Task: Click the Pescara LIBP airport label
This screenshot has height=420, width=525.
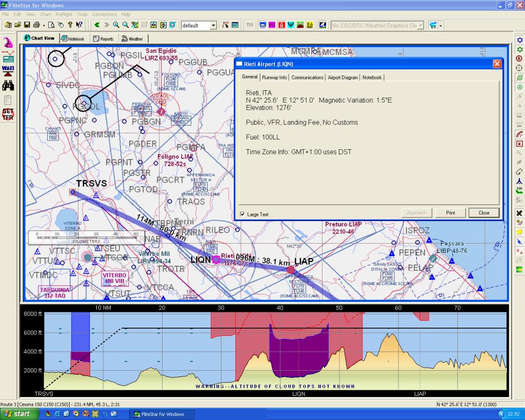Action: pos(452,247)
